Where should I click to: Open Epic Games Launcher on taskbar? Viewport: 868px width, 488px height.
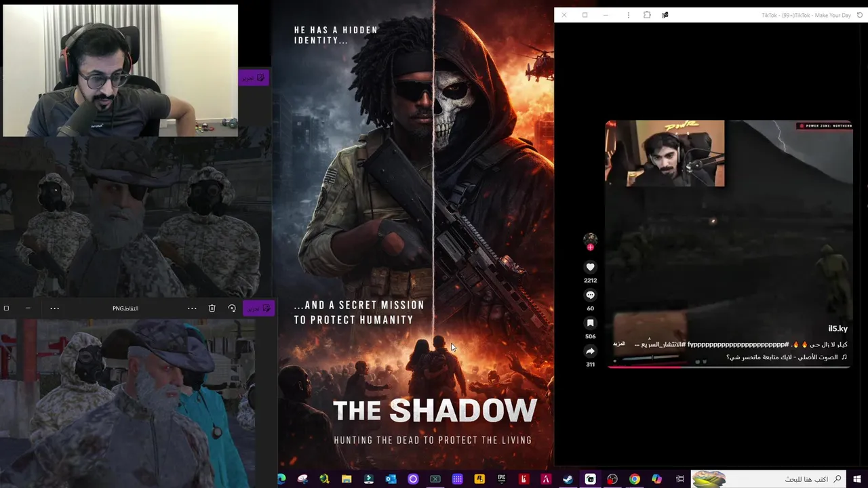(x=502, y=479)
